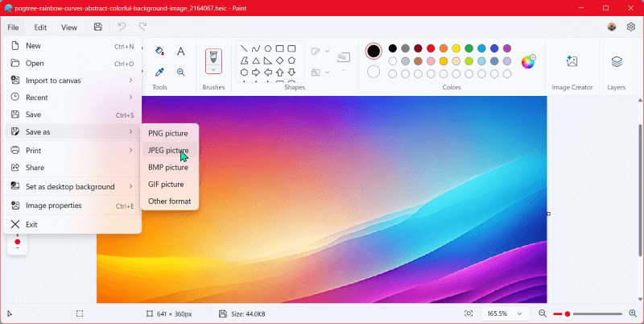This screenshot has height=324, width=644.
Task: Select the Fill bucket tool
Action: pos(159,51)
